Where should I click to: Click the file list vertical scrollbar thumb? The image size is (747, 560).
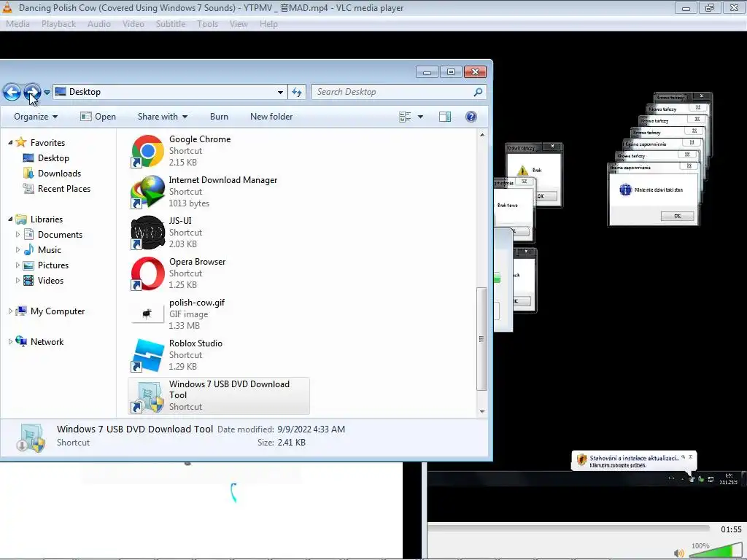pos(482,339)
